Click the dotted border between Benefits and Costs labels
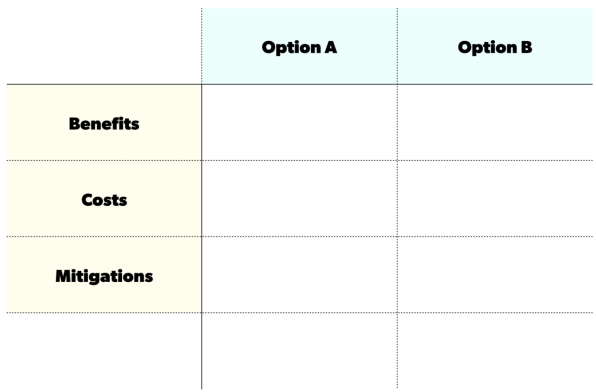This screenshot has width=596, height=392. pos(104,160)
